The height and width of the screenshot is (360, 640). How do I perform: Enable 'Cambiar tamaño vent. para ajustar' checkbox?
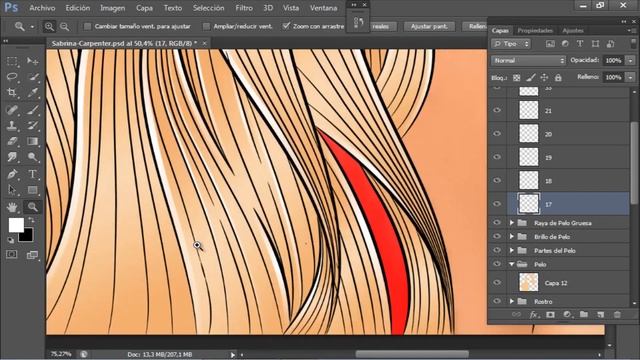coord(87,27)
